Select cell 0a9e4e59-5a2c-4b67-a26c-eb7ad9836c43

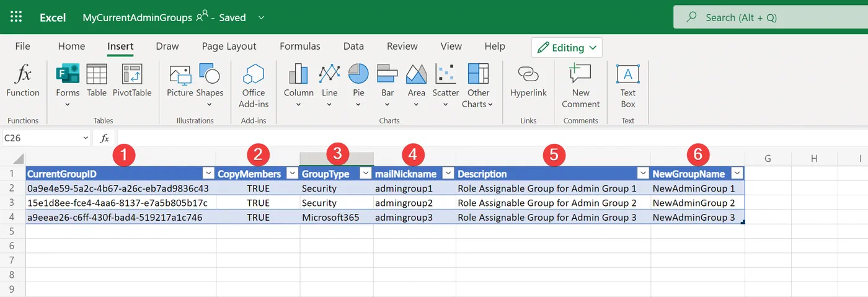pos(121,188)
